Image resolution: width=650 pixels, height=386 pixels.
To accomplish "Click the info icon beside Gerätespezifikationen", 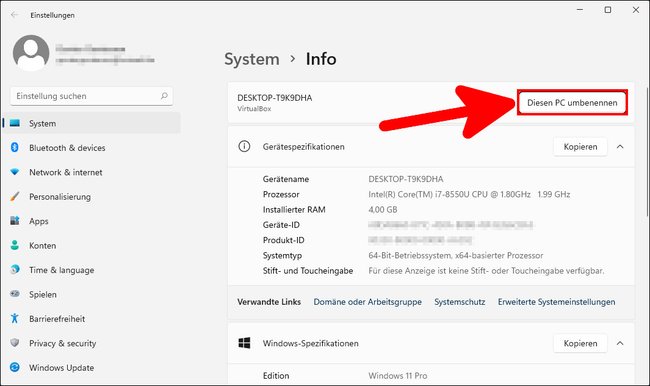I will click(244, 146).
